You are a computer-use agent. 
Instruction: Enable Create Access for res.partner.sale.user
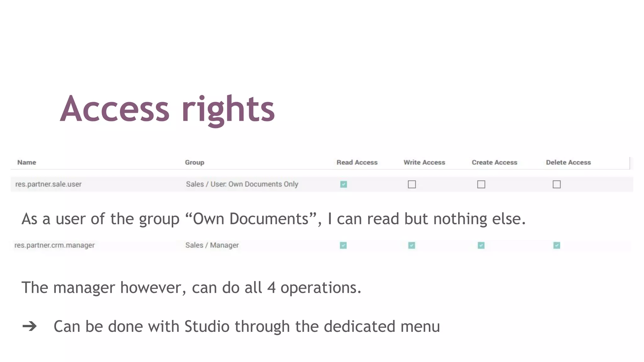tap(481, 184)
